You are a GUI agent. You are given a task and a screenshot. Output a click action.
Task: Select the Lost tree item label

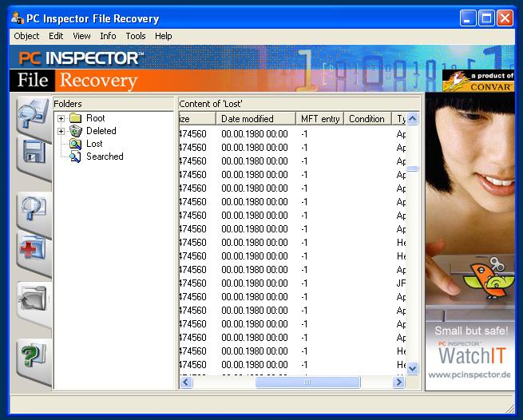[x=94, y=144]
